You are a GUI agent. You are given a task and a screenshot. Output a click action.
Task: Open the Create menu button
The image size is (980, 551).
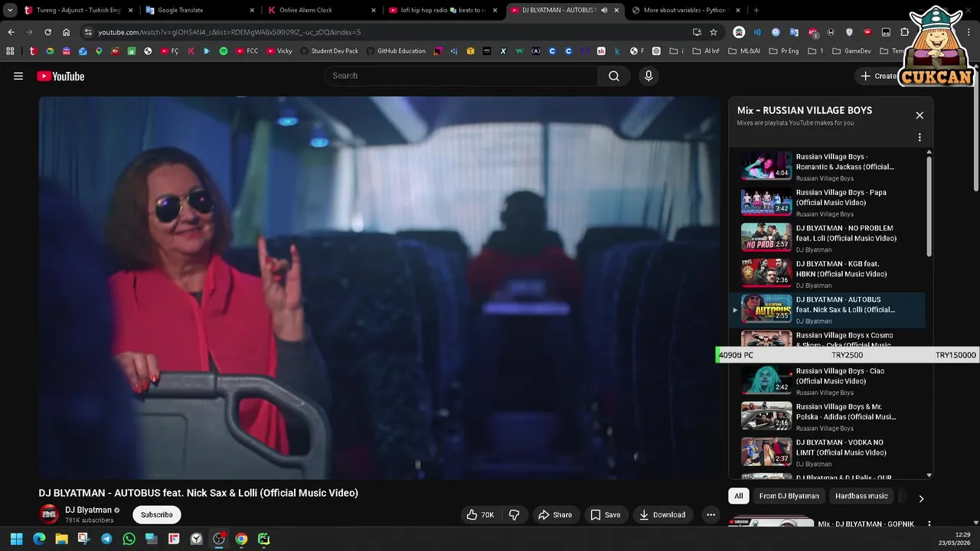coord(878,76)
